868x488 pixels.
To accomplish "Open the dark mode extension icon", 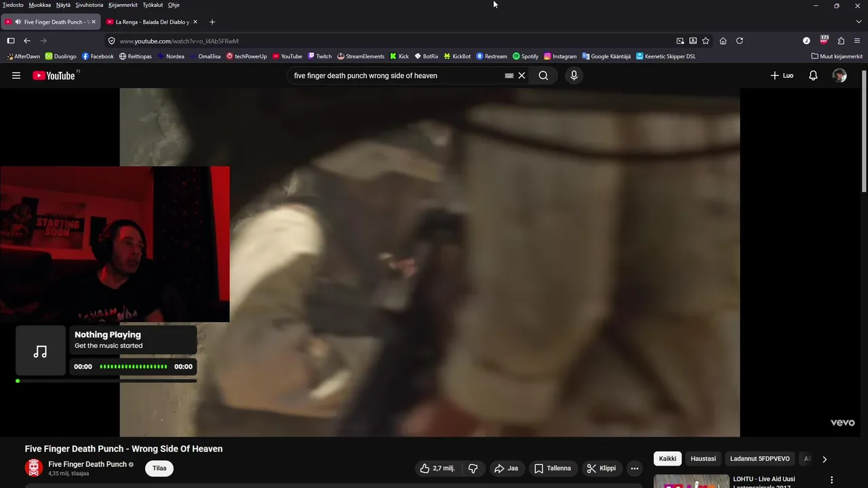I will (806, 41).
